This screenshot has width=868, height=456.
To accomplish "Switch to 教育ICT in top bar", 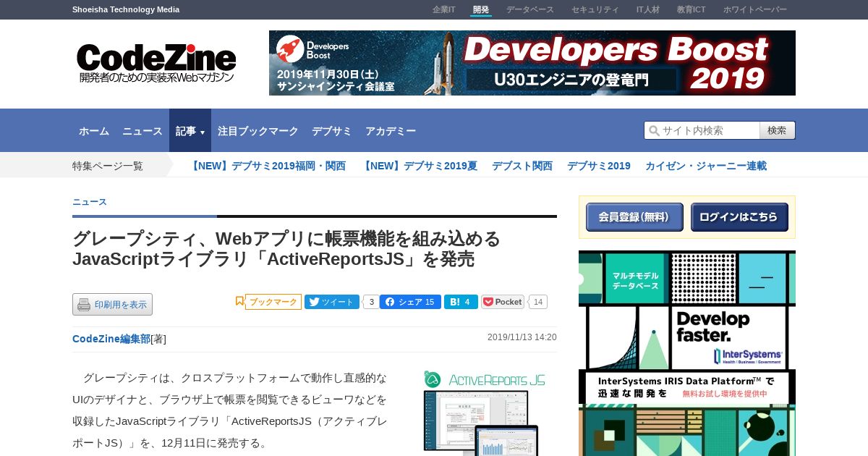I will coord(692,9).
